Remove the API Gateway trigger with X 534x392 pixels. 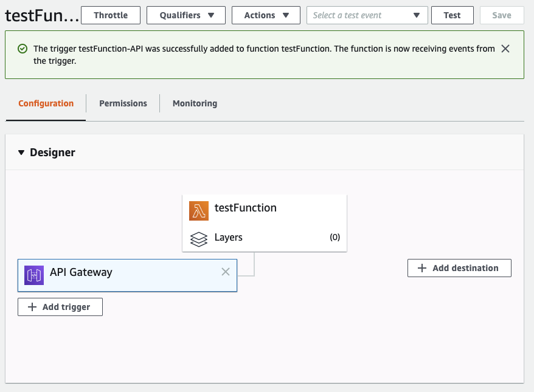click(x=226, y=272)
